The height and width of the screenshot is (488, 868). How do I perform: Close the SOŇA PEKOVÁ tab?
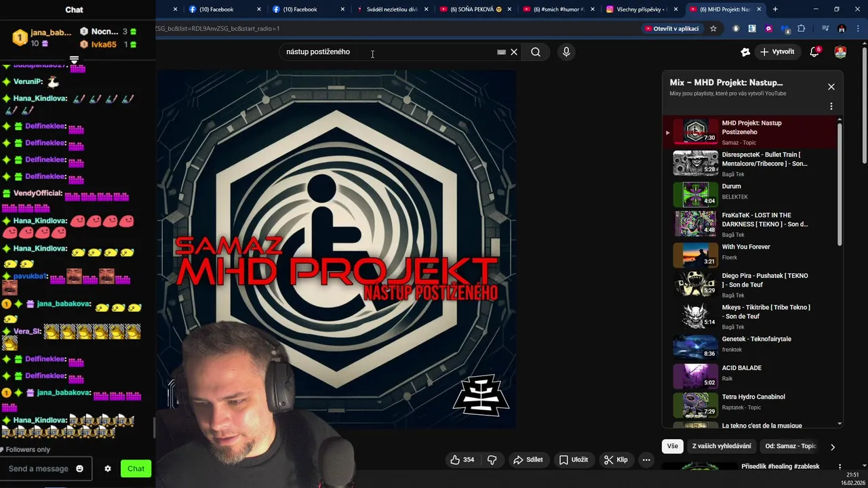pos(509,9)
